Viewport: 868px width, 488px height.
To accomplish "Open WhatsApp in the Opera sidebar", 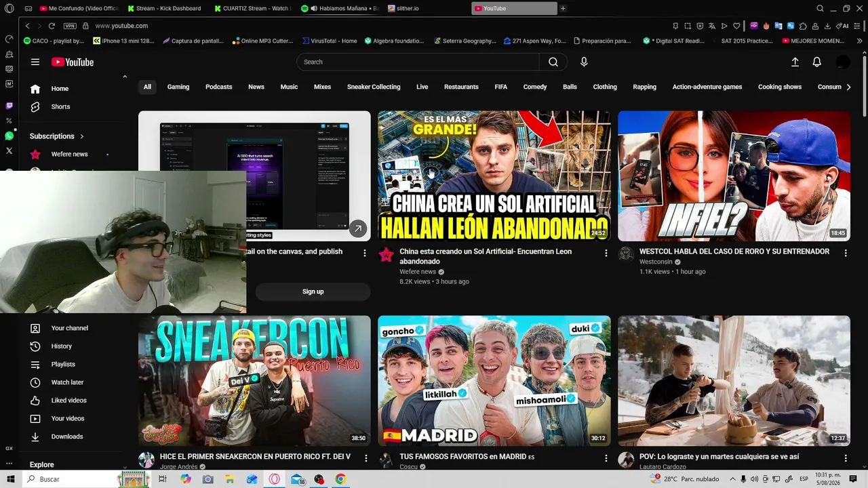I will tap(9, 136).
